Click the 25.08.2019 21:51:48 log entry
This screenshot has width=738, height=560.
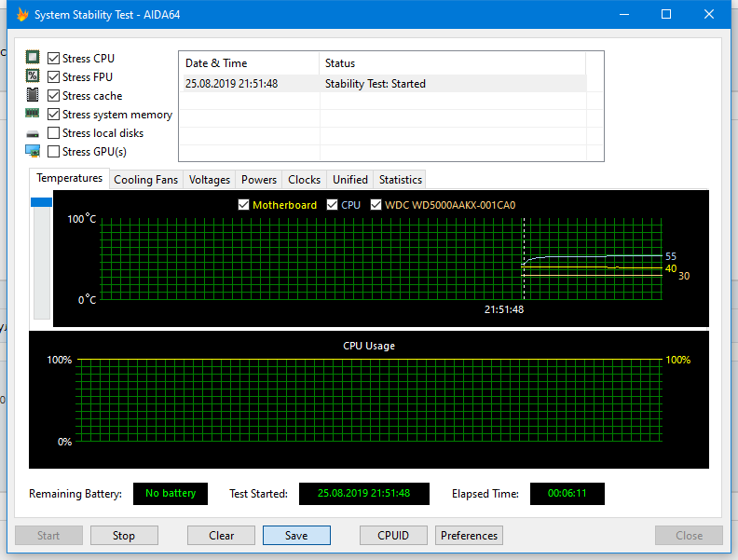[x=231, y=84]
